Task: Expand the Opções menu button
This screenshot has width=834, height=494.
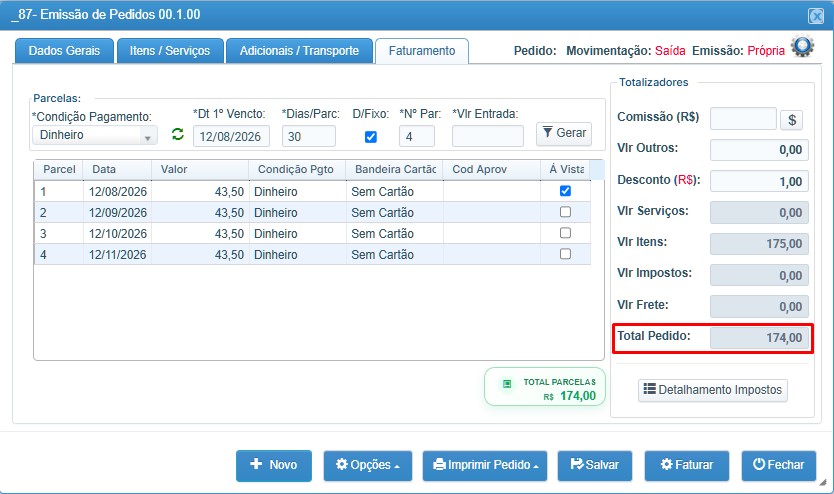Action: pyautogui.click(x=368, y=465)
